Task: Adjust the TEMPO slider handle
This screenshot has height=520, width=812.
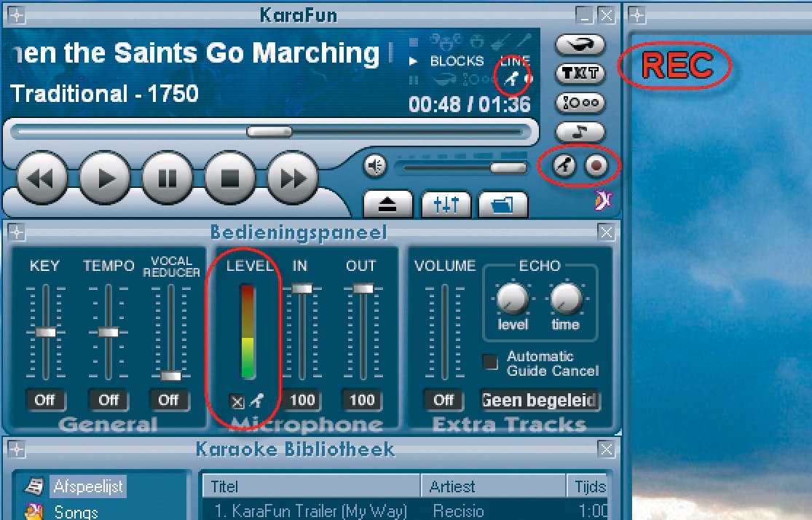Action: [109, 332]
